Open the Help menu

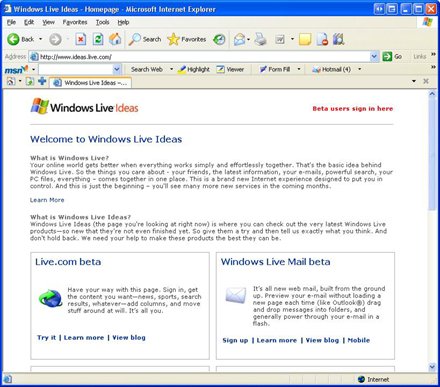pyautogui.click(x=123, y=22)
